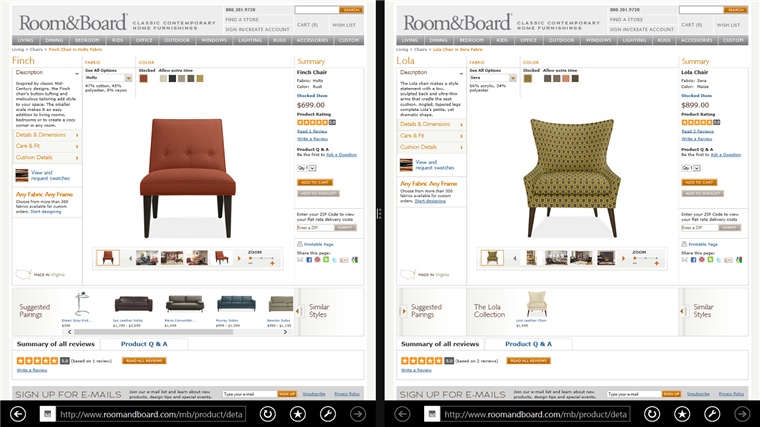Refresh the right browser pane page
Screen dimensions: 760x427
[x=652, y=414]
